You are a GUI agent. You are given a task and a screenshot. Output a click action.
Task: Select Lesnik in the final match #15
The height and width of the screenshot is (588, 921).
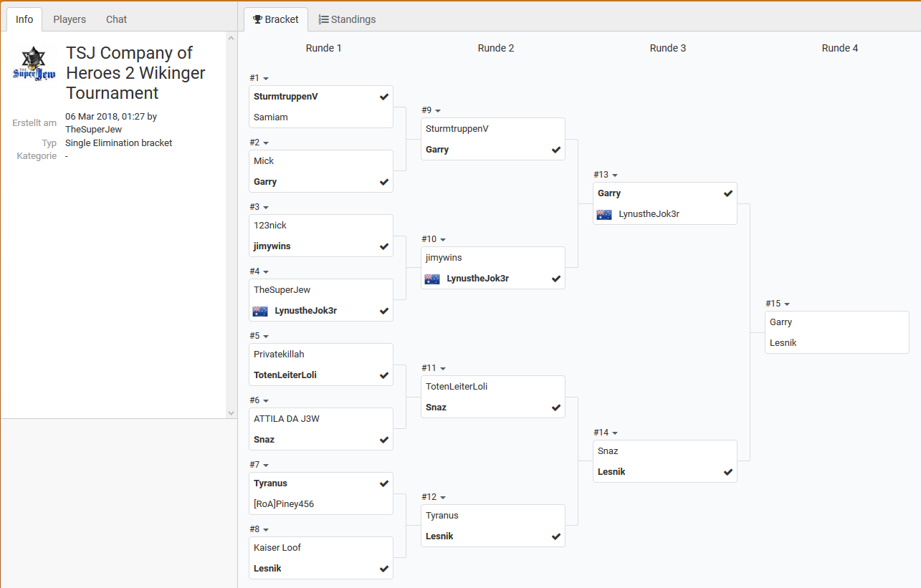point(783,343)
